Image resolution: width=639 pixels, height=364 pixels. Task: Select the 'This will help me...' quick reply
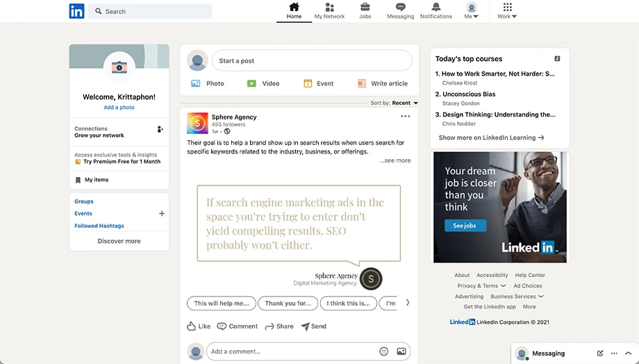coord(222,304)
